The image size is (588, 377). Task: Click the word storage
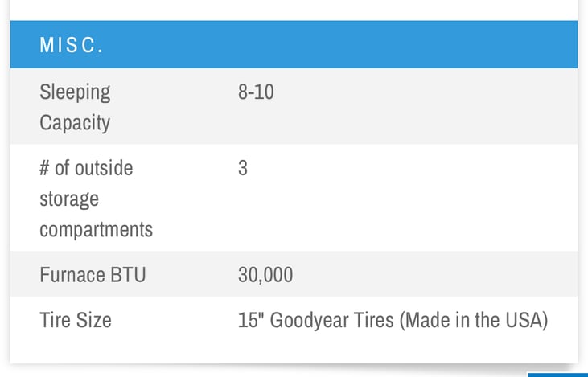click(x=69, y=199)
